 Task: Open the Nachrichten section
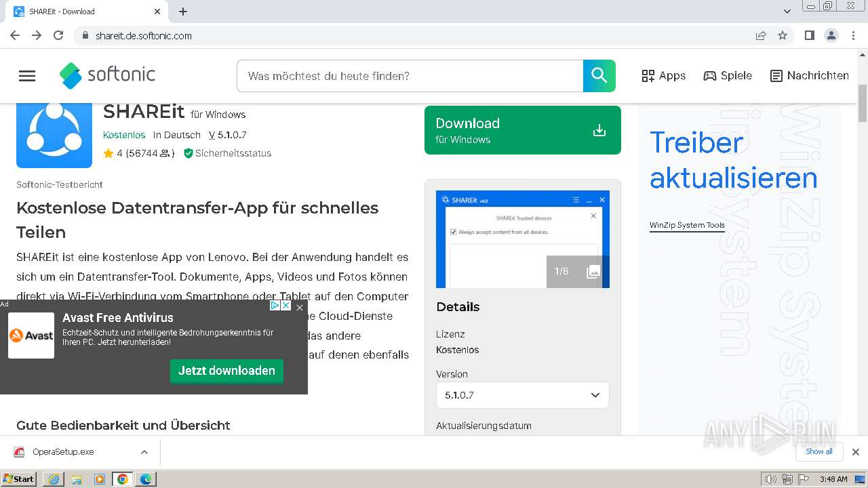pos(810,76)
